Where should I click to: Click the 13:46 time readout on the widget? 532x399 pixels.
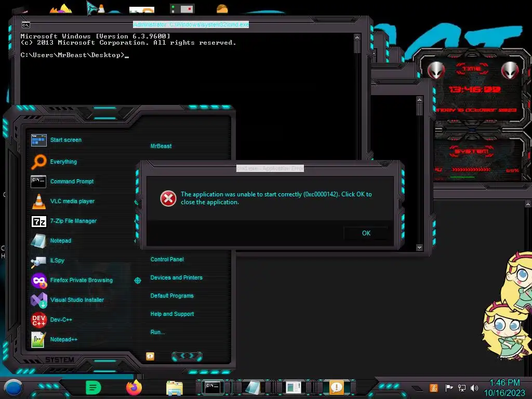[x=474, y=89]
